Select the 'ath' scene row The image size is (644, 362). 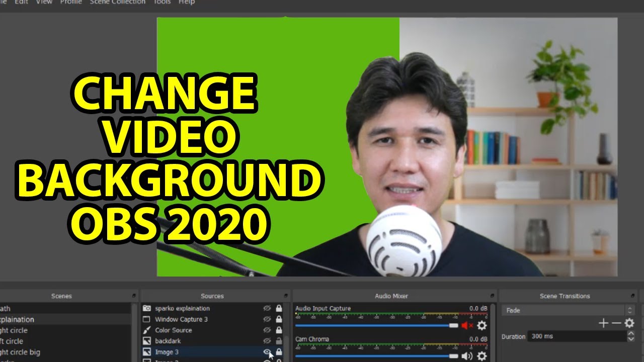pyautogui.click(x=65, y=308)
